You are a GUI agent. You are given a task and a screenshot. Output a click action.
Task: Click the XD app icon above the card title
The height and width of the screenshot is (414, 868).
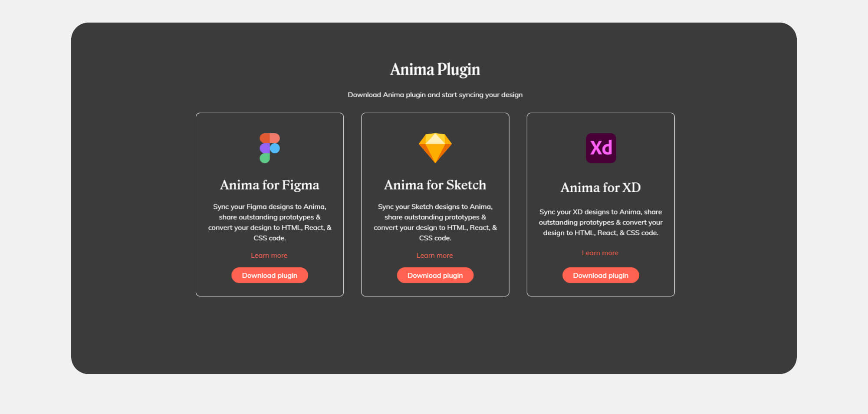pos(600,148)
